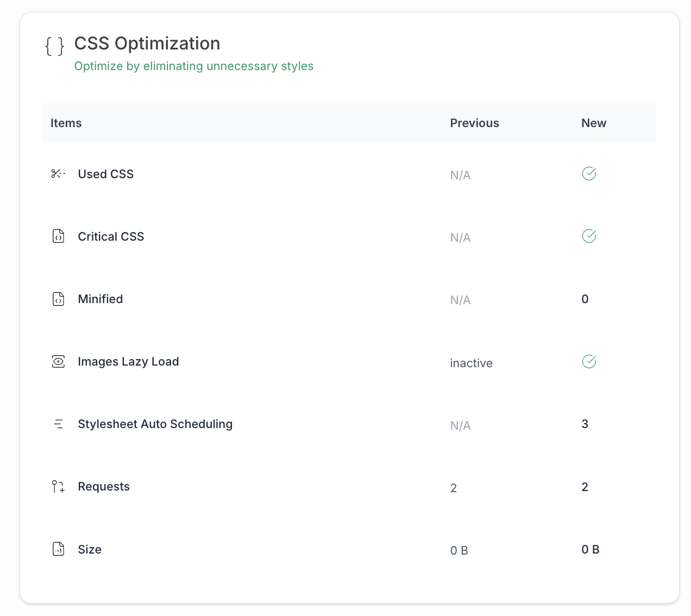Click the New value 2 in Requests row
The width and height of the screenshot is (691, 616).
pyautogui.click(x=585, y=487)
